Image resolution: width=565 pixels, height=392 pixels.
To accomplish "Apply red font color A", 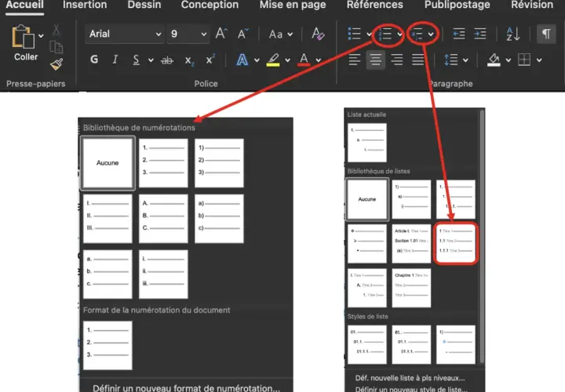I will 304,60.
